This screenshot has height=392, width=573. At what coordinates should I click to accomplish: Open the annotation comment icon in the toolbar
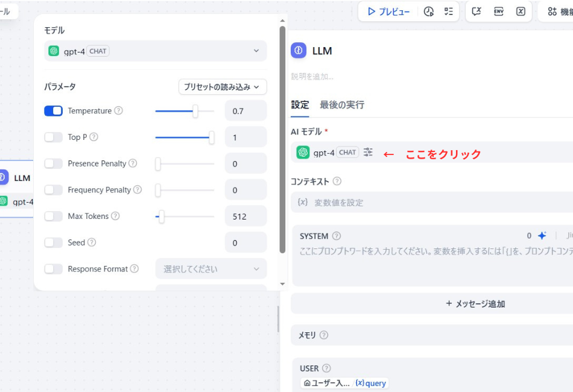477,11
